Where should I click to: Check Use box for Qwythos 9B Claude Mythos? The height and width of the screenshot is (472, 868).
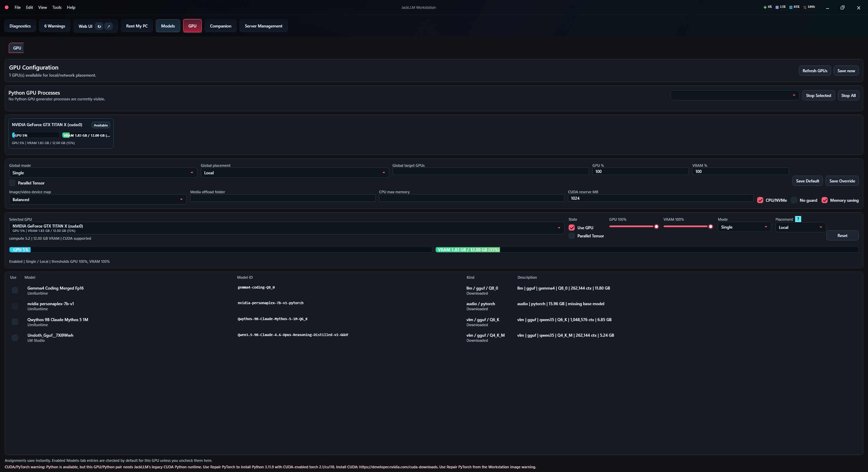coord(15,322)
